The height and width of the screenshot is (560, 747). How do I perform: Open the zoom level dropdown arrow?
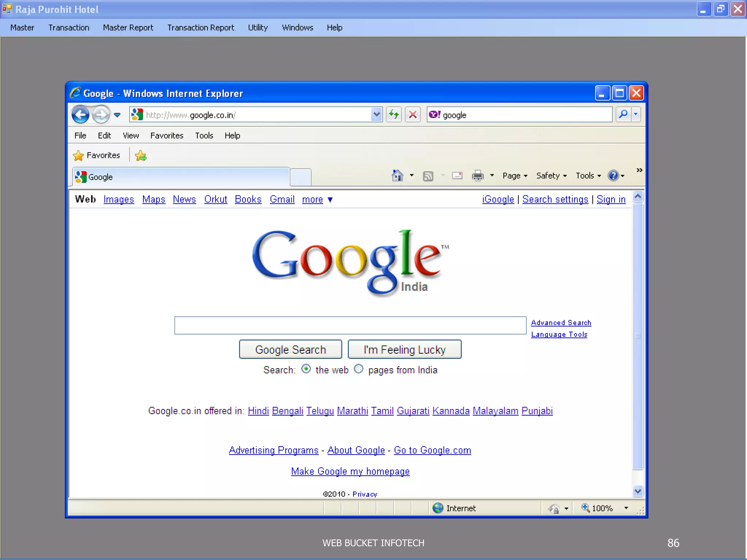click(x=626, y=508)
